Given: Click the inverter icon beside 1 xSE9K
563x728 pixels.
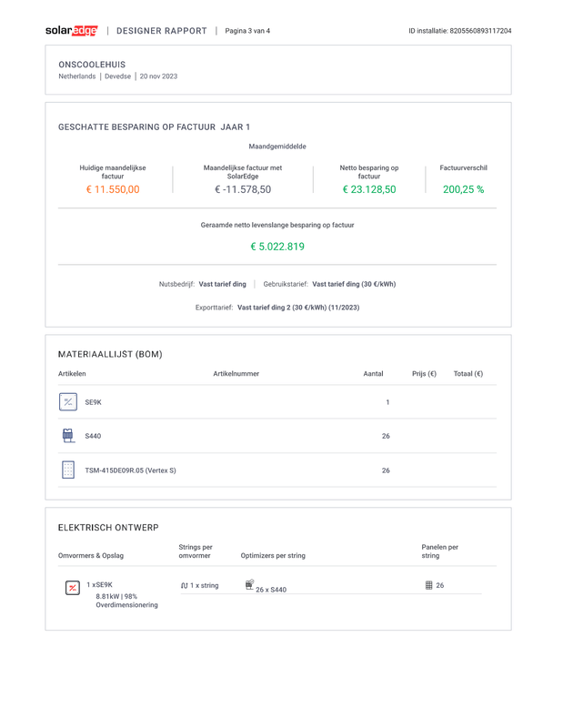Looking at the screenshot, I should click(73, 588).
